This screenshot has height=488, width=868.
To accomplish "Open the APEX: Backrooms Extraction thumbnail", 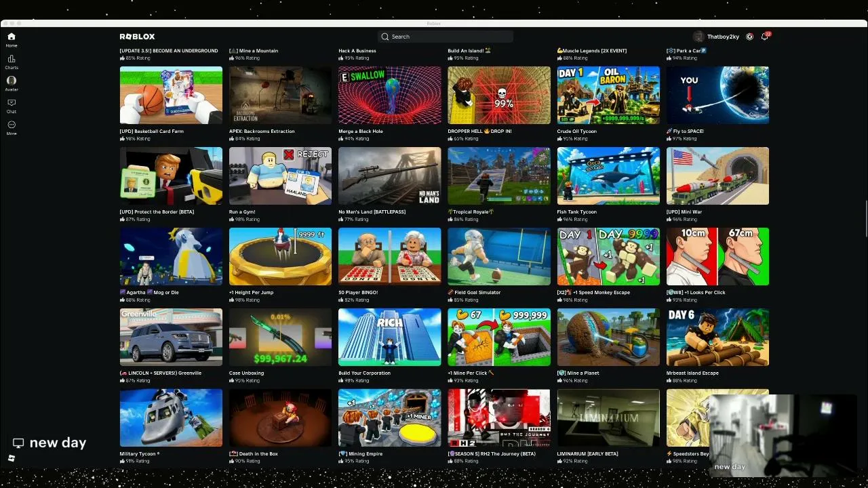I will [x=280, y=95].
